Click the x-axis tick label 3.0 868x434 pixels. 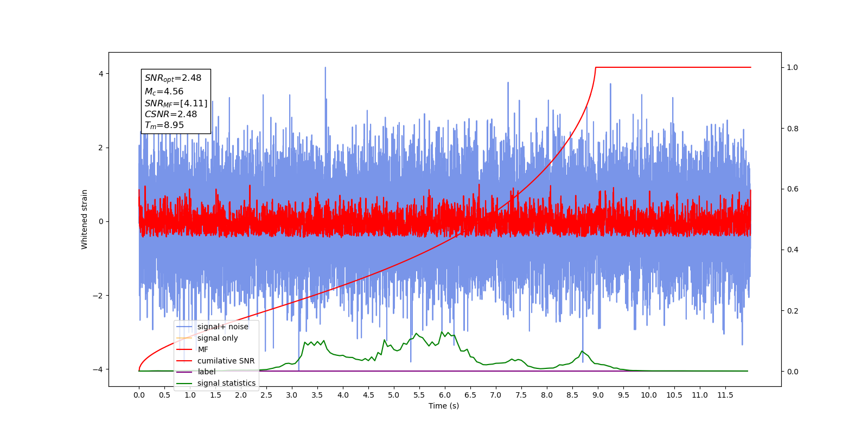(x=292, y=395)
